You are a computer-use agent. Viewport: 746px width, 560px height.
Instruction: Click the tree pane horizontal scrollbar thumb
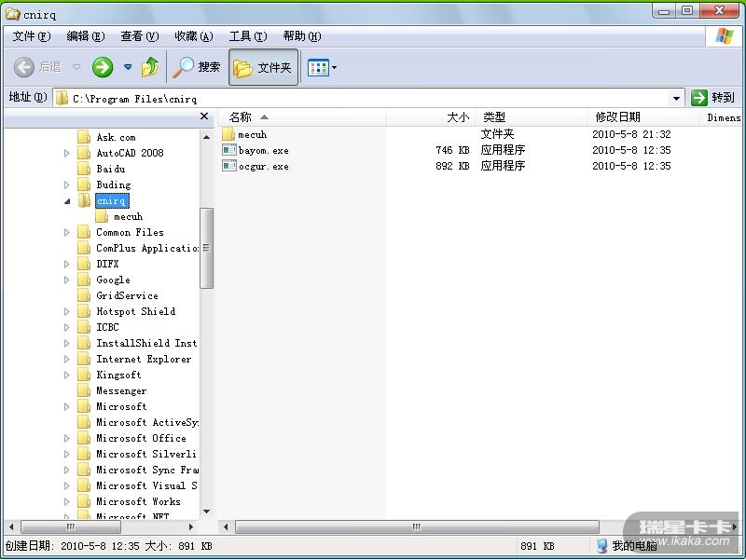(71, 526)
